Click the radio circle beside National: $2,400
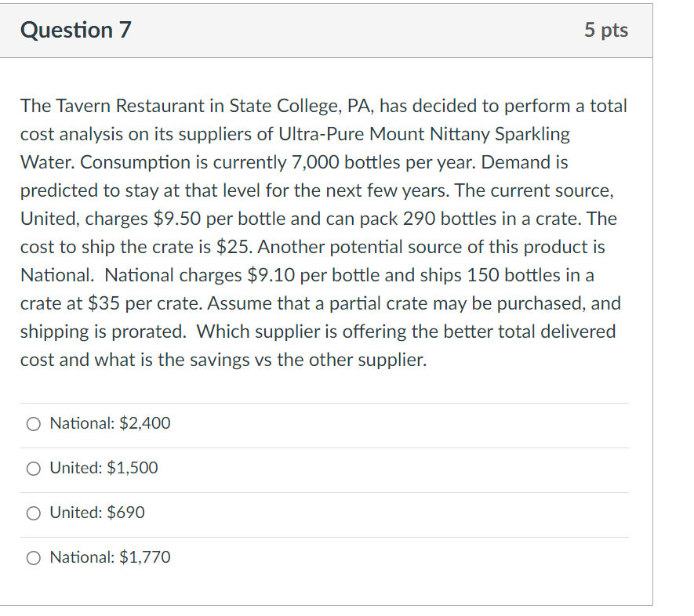The width and height of the screenshot is (694, 616). (x=33, y=423)
